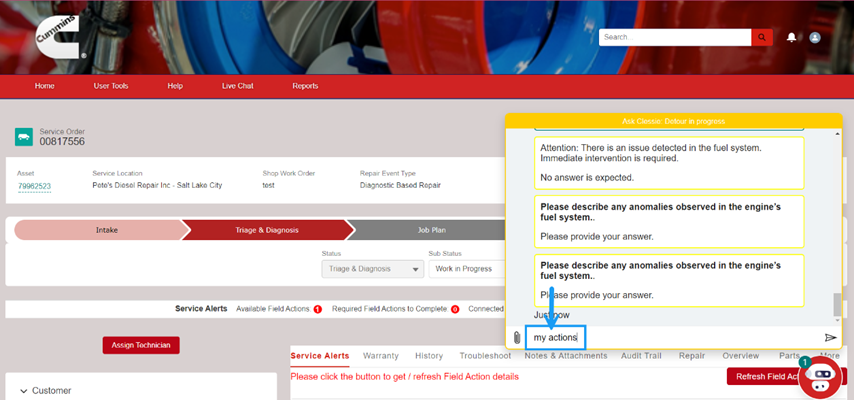The height and width of the screenshot is (400, 854).
Task: Click Diagnostic Based Repair event type
Action: coord(400,185)
